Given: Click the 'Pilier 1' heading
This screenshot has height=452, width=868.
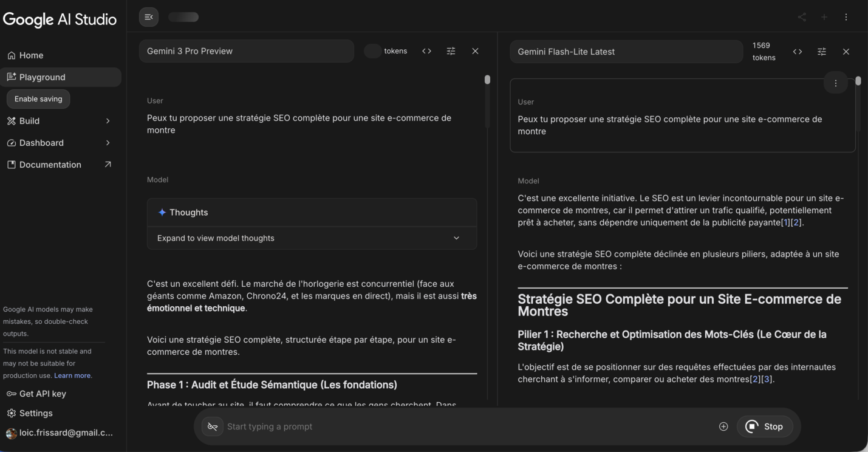Looking at the screenshot, I should click(672, 340).
